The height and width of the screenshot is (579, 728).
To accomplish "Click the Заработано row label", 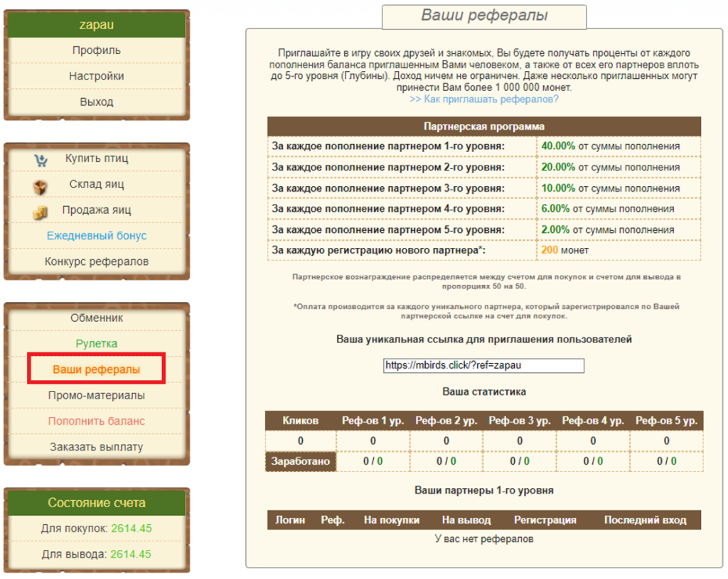I will pos(301,461).
